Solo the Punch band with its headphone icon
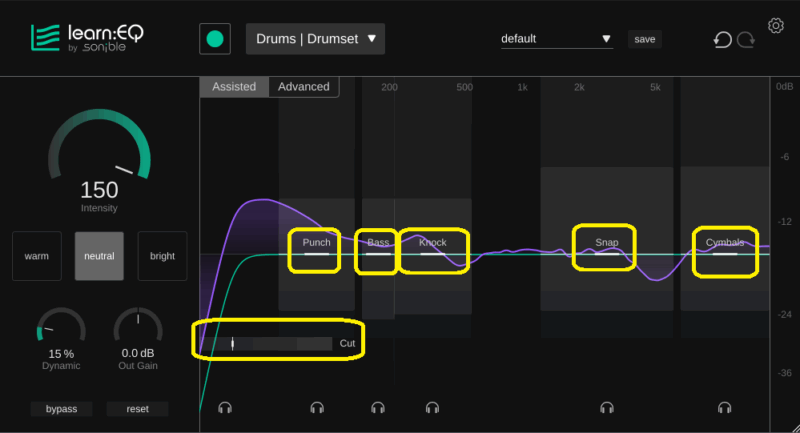 point(317,408)
